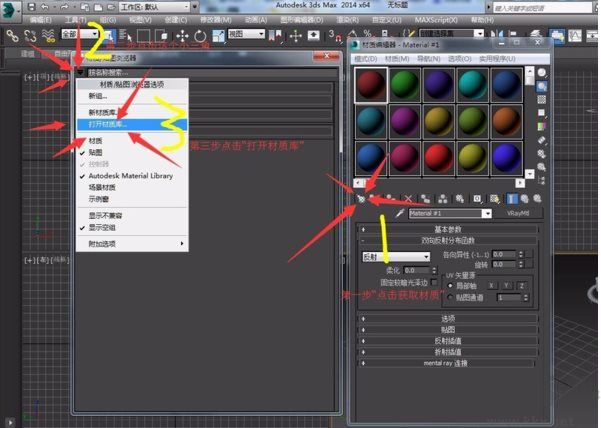Click 按名称搜索 search field in browser

point(211,72)
